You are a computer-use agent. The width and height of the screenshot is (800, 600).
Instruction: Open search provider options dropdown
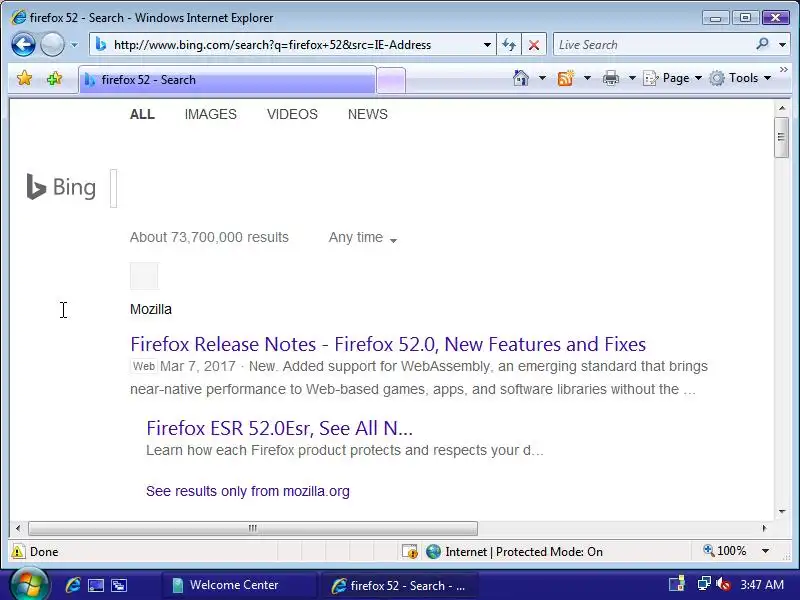[782, 45]
